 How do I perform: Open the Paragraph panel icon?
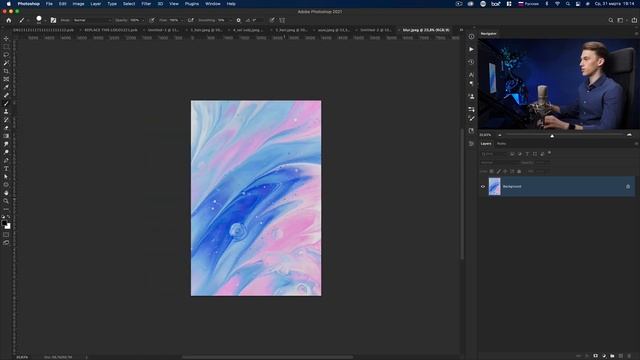click(x=471, y=83)
